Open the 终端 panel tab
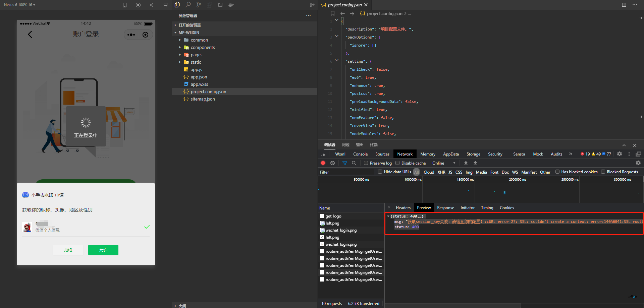644x308 pixels. click(x=374, y=145)
